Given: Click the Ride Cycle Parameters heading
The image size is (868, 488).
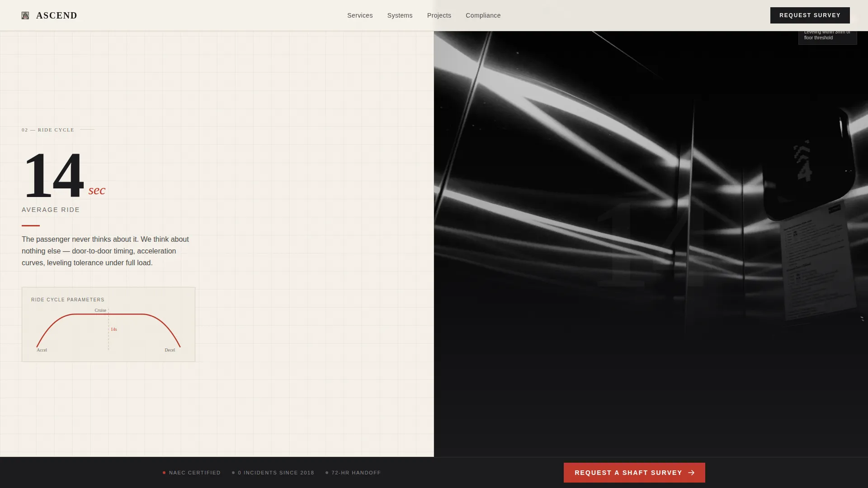Looking at the screenshot, I should [68, 300].
